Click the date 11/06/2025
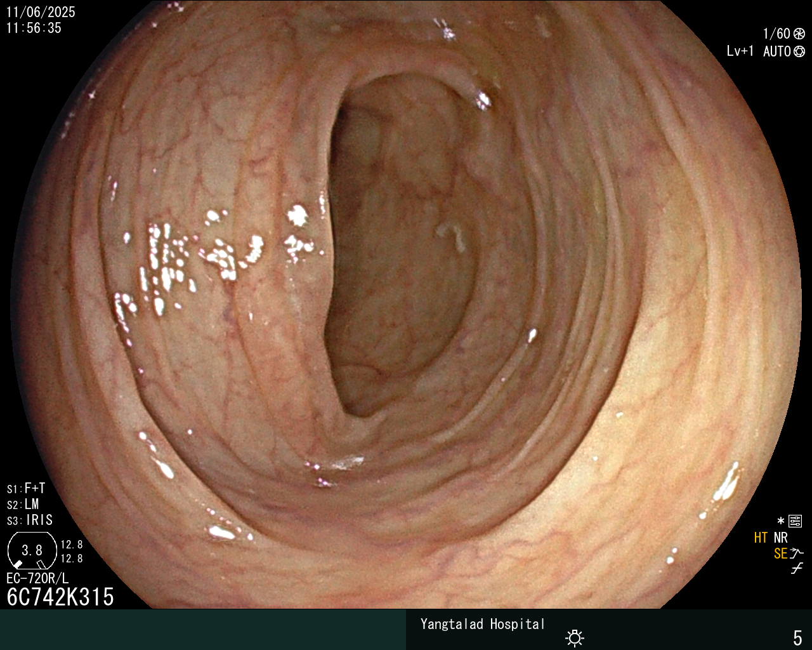The width and height of the screenshot is (812, 650). click(41, 12)
